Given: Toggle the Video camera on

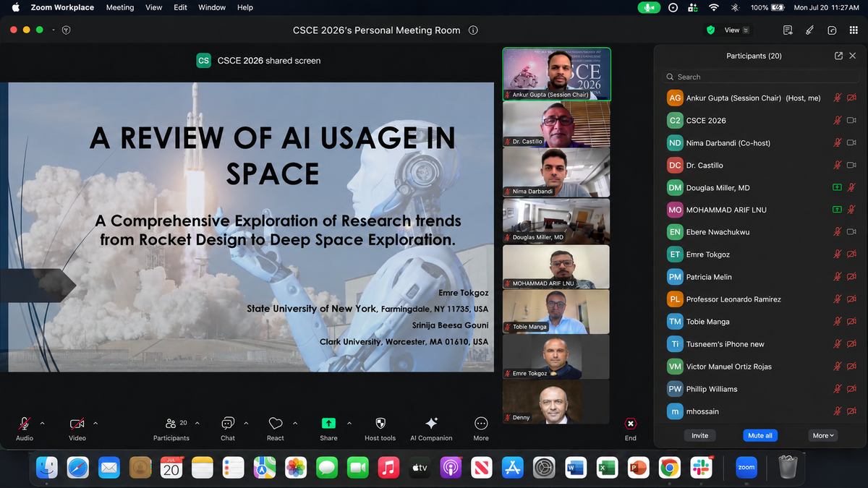Looking at the screenshot, I should tap(77, 423).
